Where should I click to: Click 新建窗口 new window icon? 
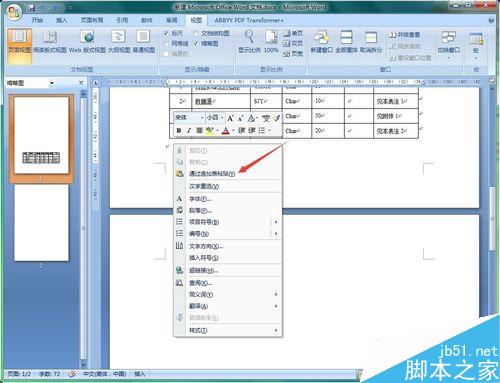[321, 42]
